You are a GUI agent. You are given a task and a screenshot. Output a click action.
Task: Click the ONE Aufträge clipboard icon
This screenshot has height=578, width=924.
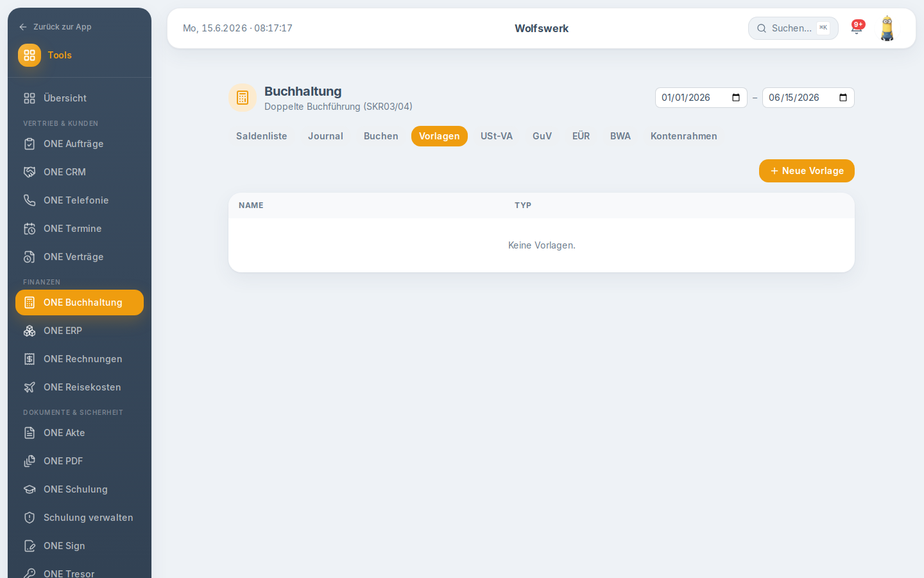click(30, 144)
